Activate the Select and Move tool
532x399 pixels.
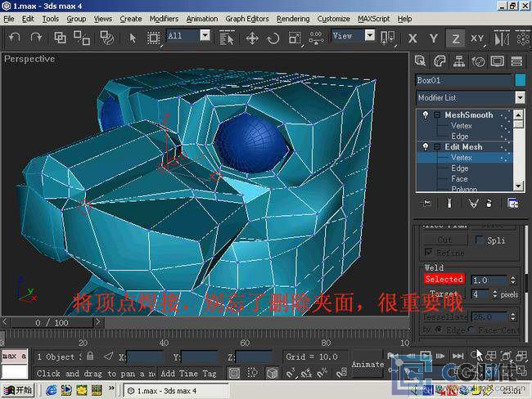(252, 38)
